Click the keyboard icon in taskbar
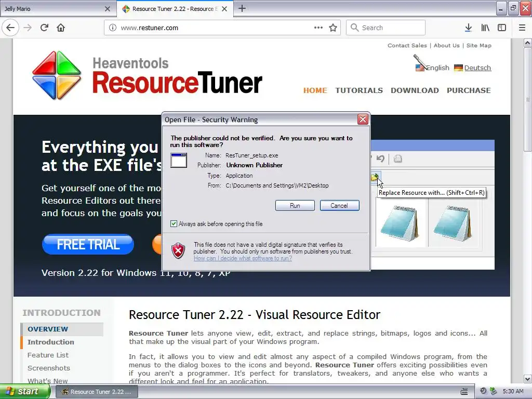 pos(464,392)
